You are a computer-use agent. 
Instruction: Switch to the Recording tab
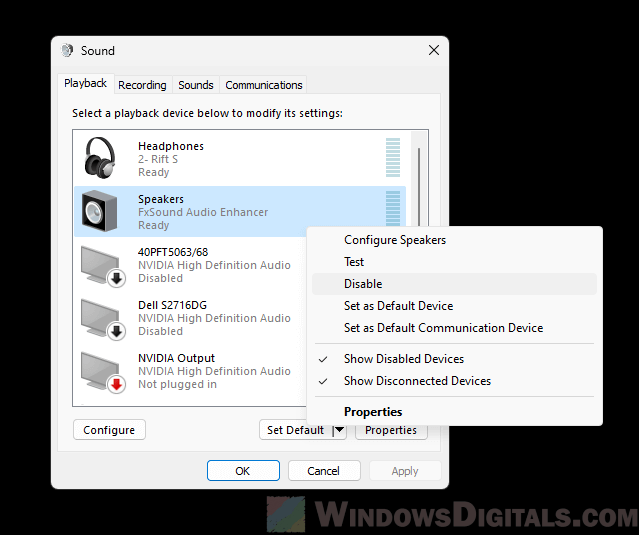(x=142, y=85)
